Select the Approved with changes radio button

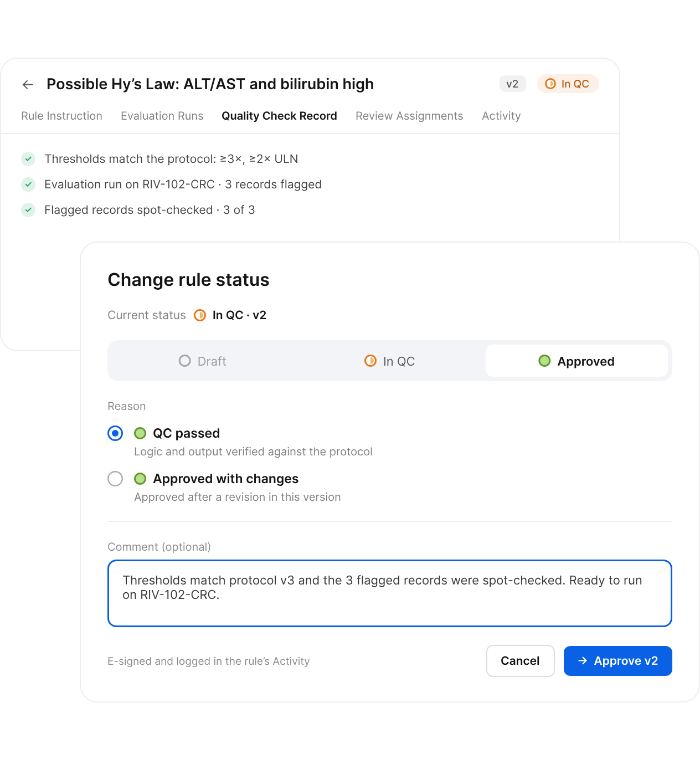(115, 479)
